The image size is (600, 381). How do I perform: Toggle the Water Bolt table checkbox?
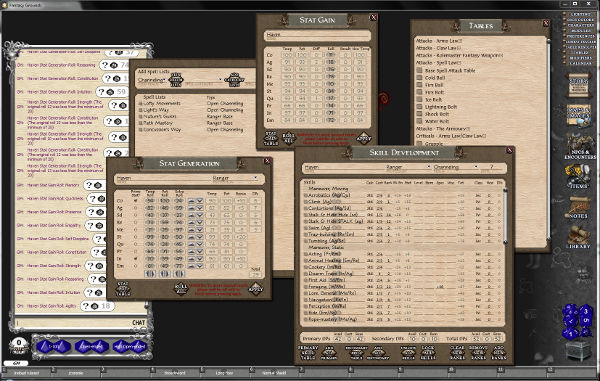pos(419,121)
